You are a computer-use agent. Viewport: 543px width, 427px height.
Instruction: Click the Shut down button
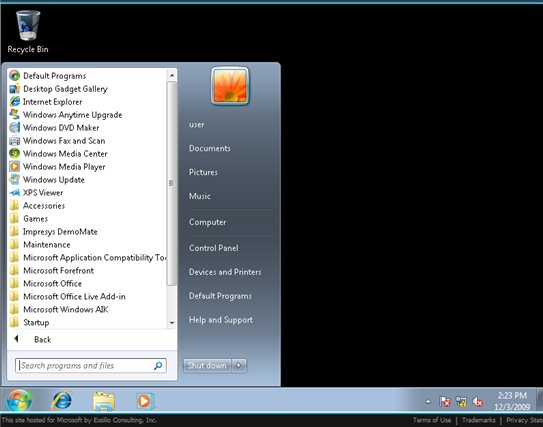click(x=207, y=365)
